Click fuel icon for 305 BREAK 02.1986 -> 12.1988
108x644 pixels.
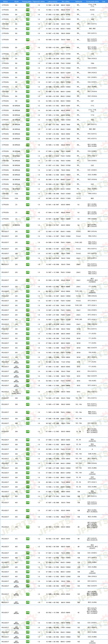[x=28, y=372]
